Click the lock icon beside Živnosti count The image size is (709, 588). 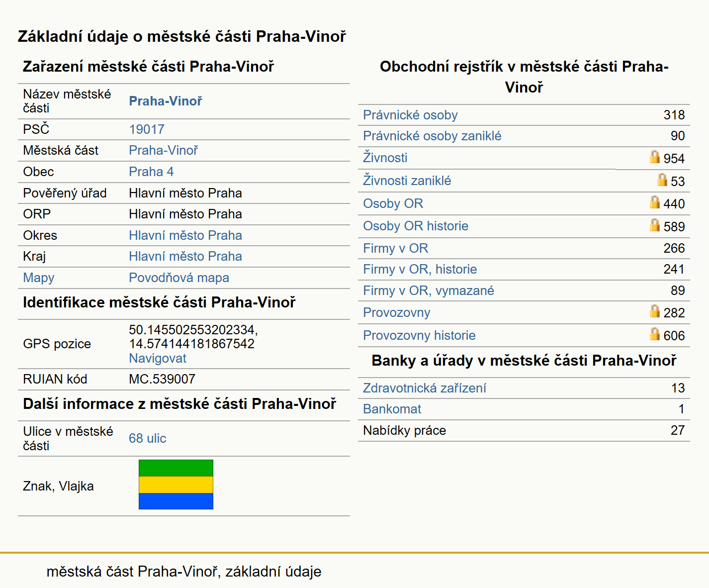pos(655,157)
